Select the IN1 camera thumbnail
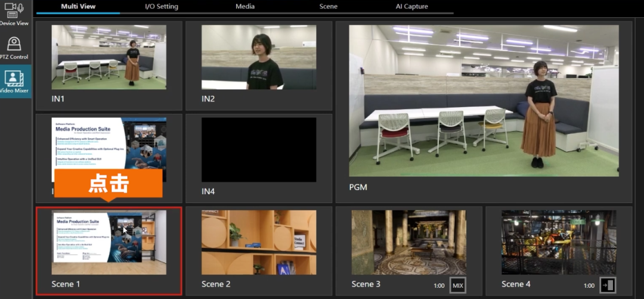 [x=109, y=57]
